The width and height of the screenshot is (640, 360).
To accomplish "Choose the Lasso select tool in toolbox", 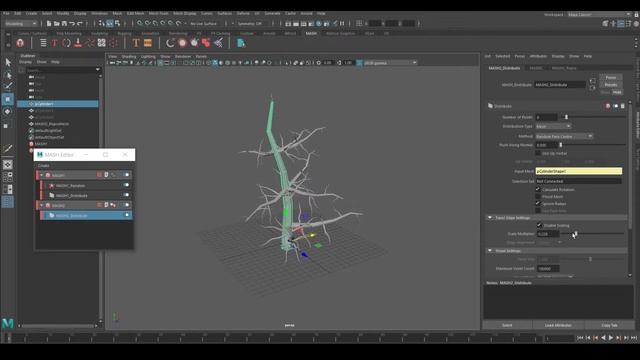I will tap(8, 75).
